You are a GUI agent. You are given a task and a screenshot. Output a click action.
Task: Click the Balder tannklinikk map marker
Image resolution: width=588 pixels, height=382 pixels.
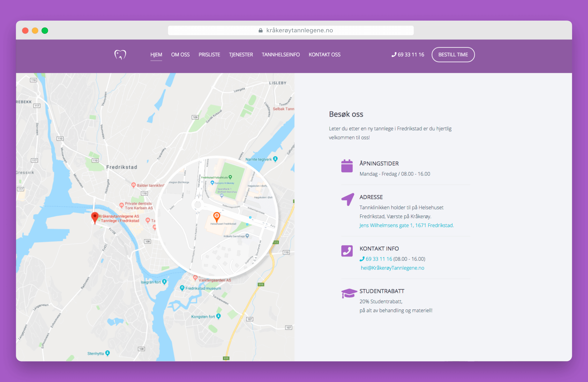coord(133,185)
